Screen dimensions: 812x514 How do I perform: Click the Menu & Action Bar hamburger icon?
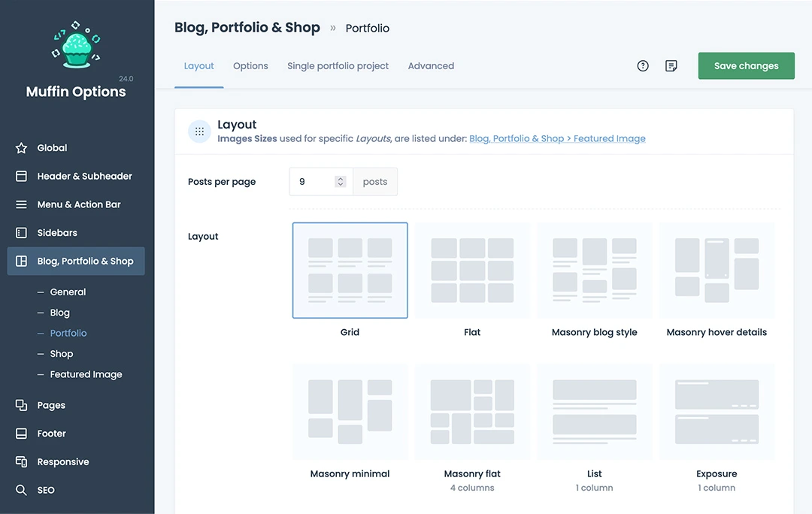(22, 204)
